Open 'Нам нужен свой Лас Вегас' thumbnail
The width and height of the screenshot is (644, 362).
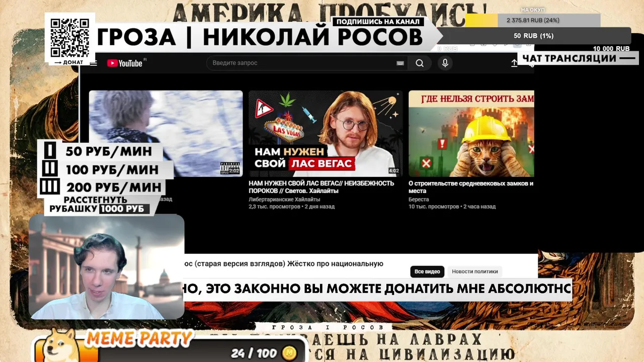click(326, 133)
